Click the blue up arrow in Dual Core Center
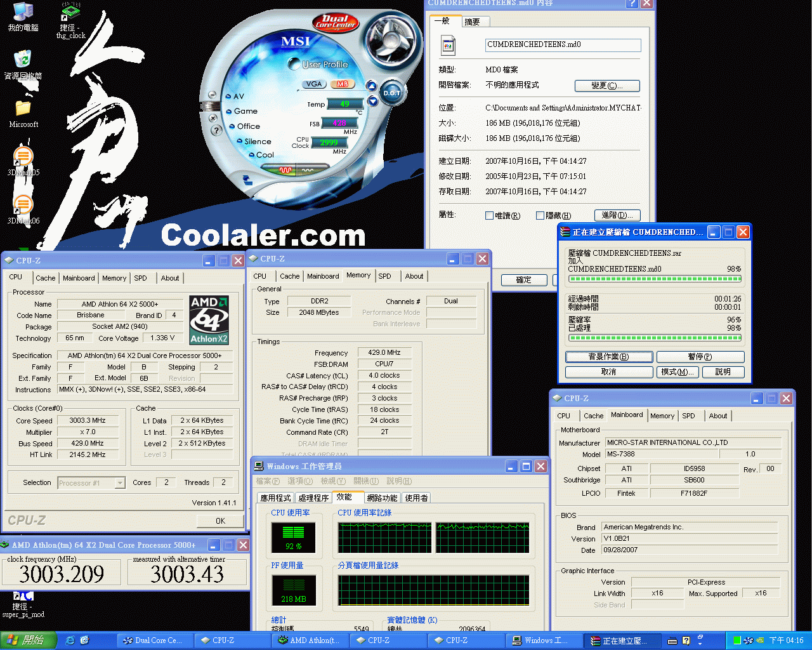This screenshot has height=650, width=812. point(372,86)
